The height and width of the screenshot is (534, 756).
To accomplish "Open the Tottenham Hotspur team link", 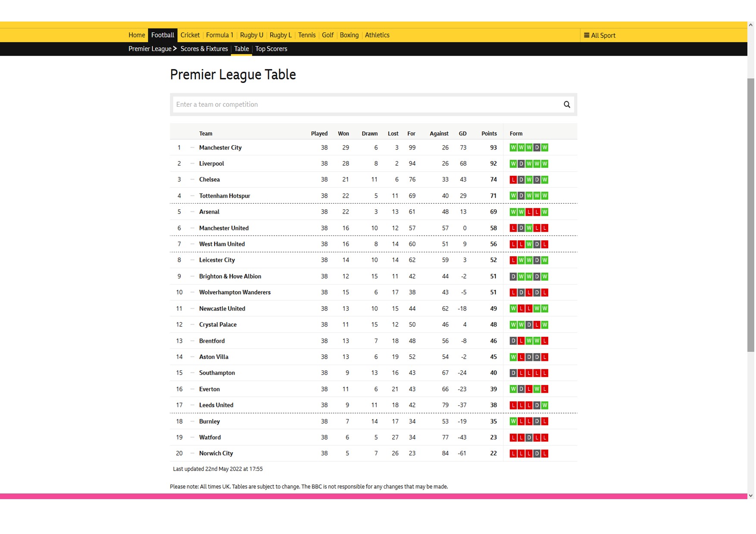I will (224, 196).
